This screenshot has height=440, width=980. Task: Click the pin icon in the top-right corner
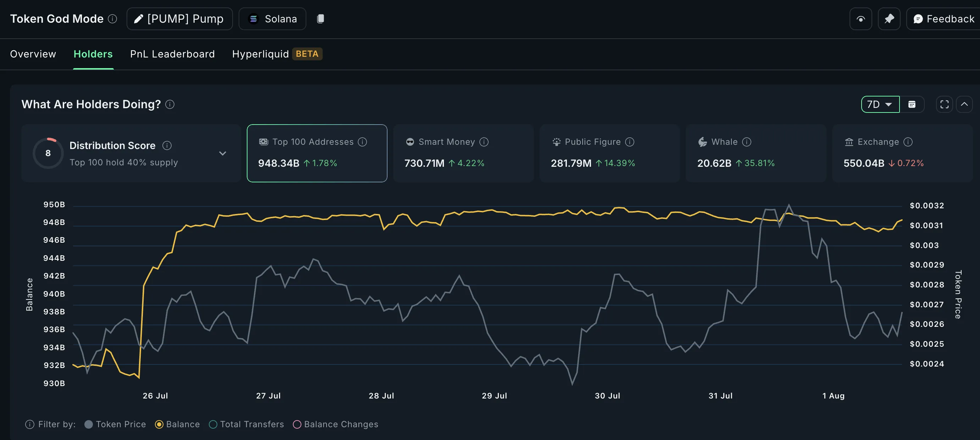pos(889,19)
